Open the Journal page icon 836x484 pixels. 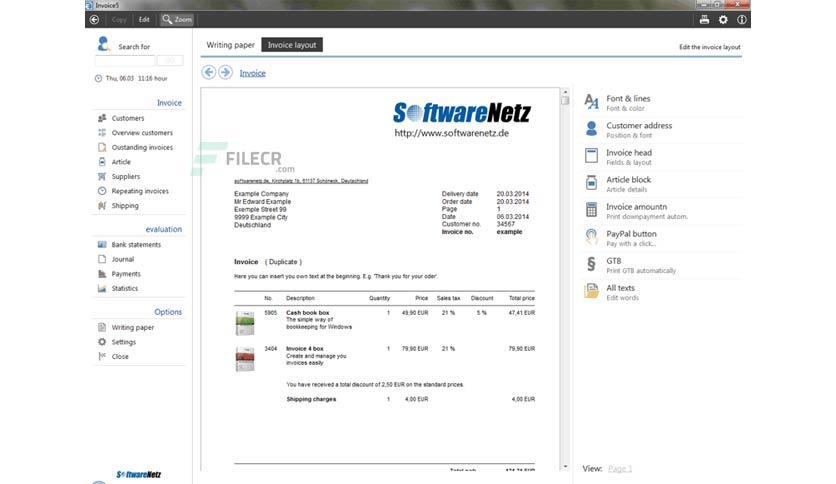pos(102,259)
